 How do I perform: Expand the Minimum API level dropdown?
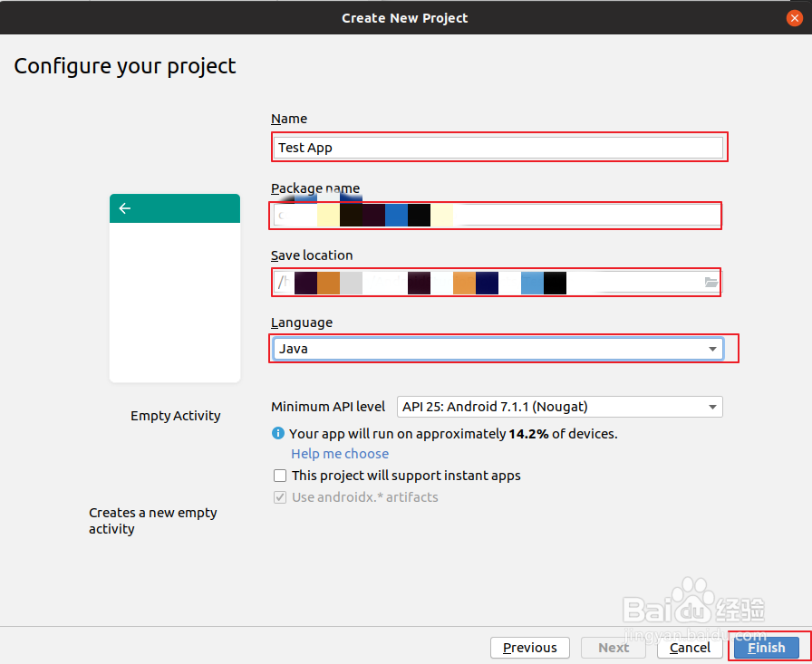(559, 408)
